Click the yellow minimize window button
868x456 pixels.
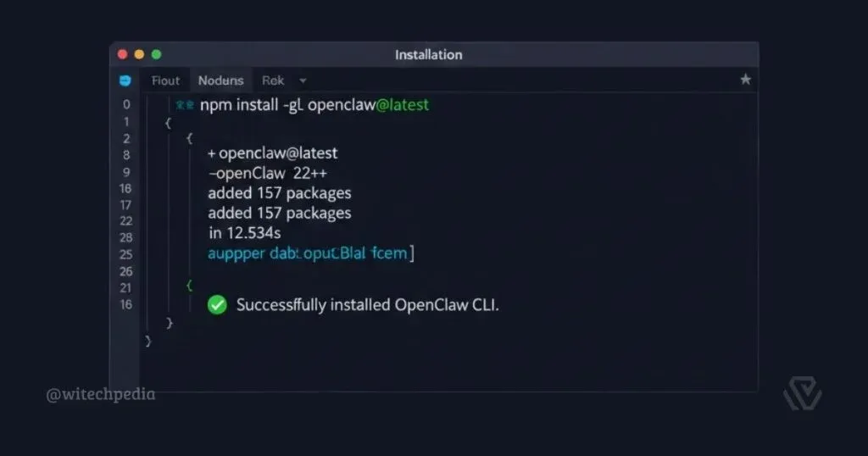click(139, 54)
